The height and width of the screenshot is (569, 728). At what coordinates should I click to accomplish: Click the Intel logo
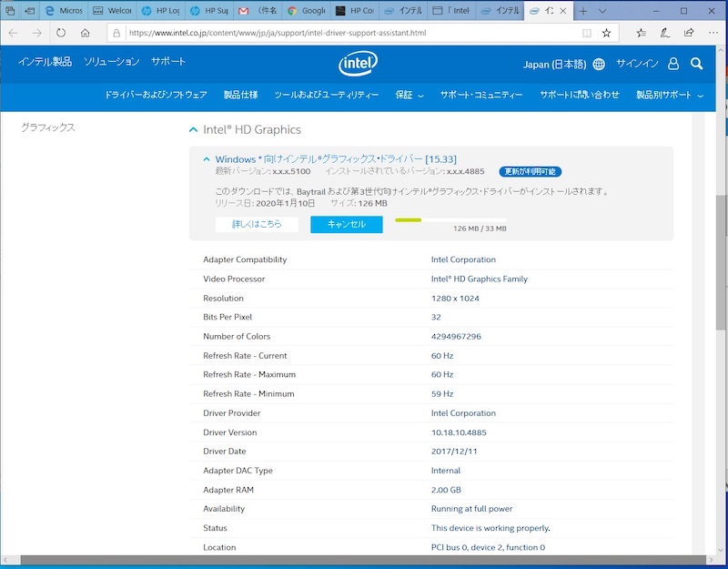tap(358, 64)
